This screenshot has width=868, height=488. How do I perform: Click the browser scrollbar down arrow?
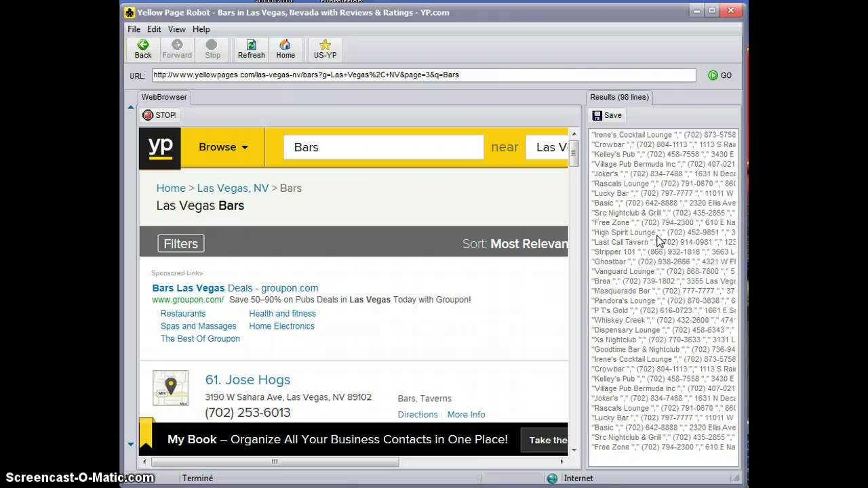[x=574, y=450]
